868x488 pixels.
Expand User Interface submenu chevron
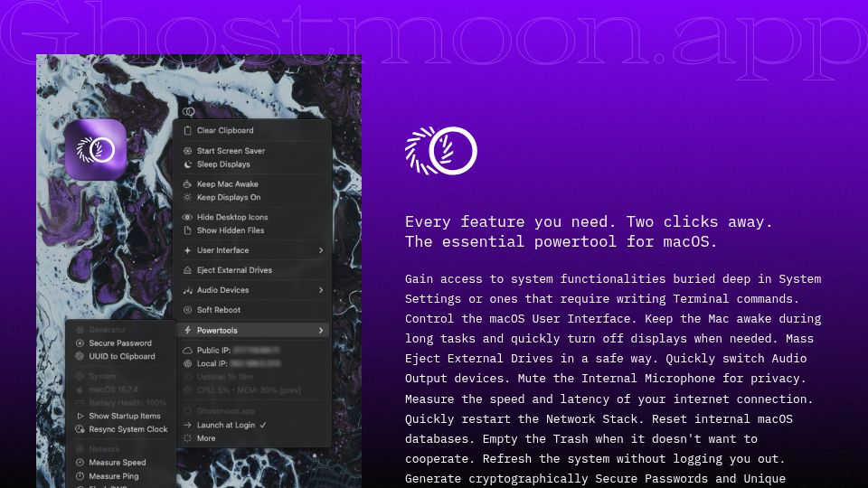point(321,250)
